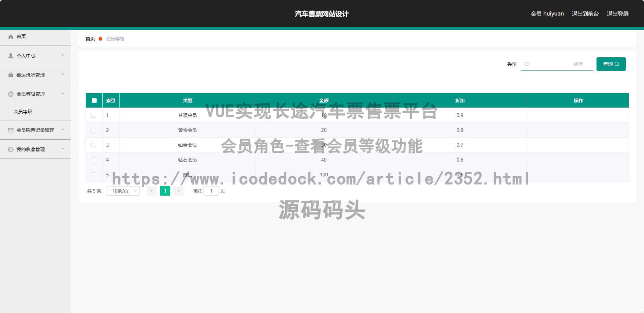
Task: Click the briefcase icon beside 客运班次管理
Action: point(11,75)
